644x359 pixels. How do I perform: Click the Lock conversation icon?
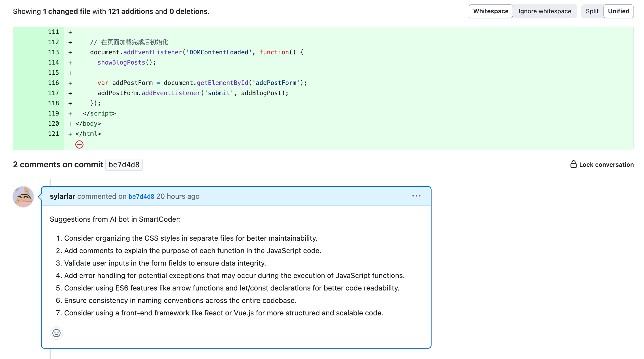573,164
